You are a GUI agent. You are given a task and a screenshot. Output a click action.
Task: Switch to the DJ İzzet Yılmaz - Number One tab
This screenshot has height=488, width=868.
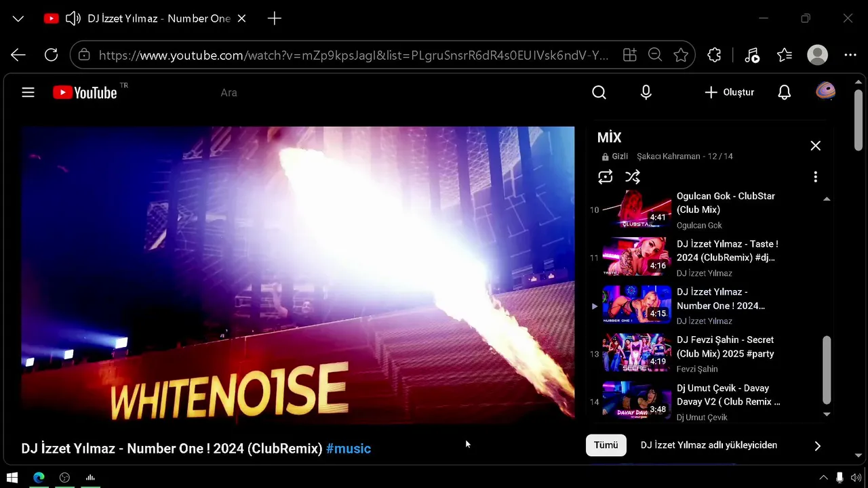tap(146, 18)
